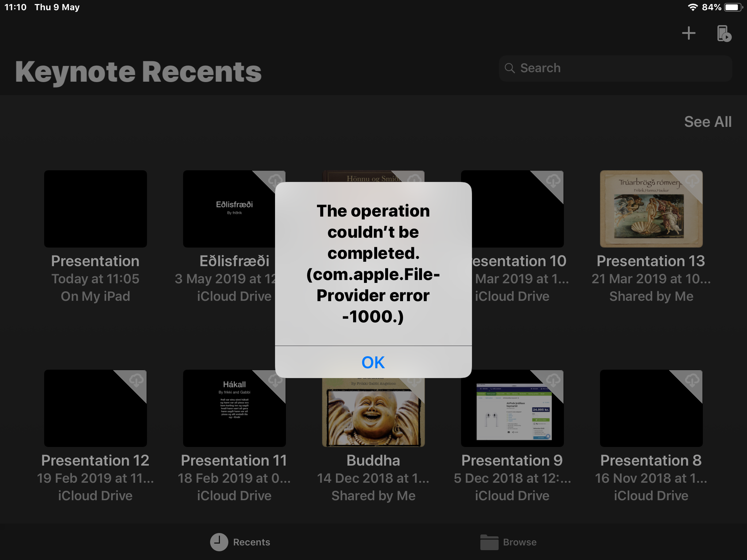Open the Presentation thumbnail from today
Image resolution: width=747 pixels, height=560 pixels.
(x=95, y=209)
